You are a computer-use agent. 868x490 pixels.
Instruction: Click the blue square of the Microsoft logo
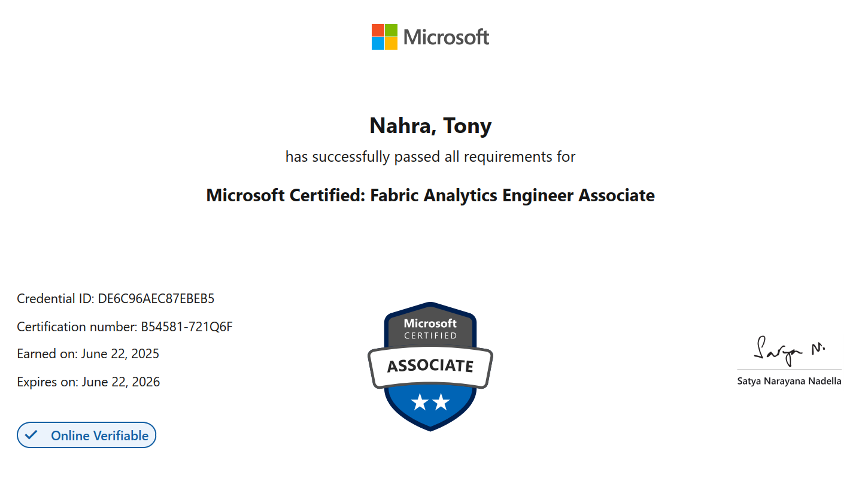tap(378, 44)
